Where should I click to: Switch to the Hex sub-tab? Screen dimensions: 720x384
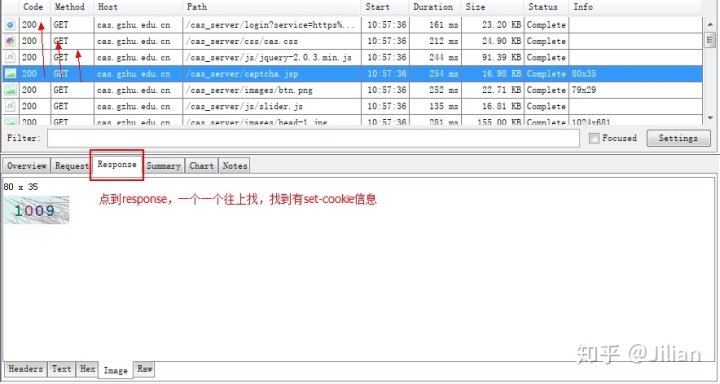click(87, 369)
